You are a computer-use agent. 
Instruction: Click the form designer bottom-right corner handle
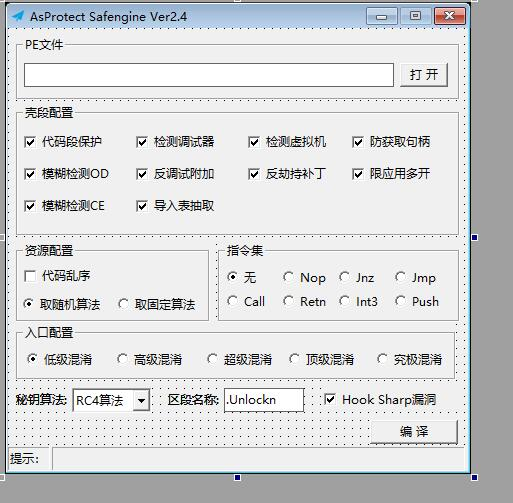coord(475,478)
